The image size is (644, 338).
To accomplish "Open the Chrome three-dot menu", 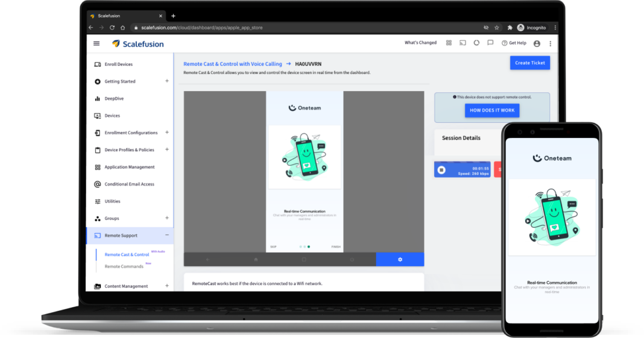I will 555,28.
